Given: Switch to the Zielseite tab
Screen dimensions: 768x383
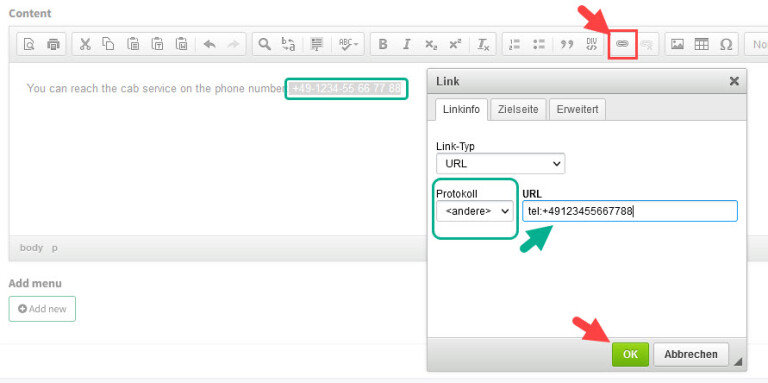Looking at the screenshot, I should 518,110.
